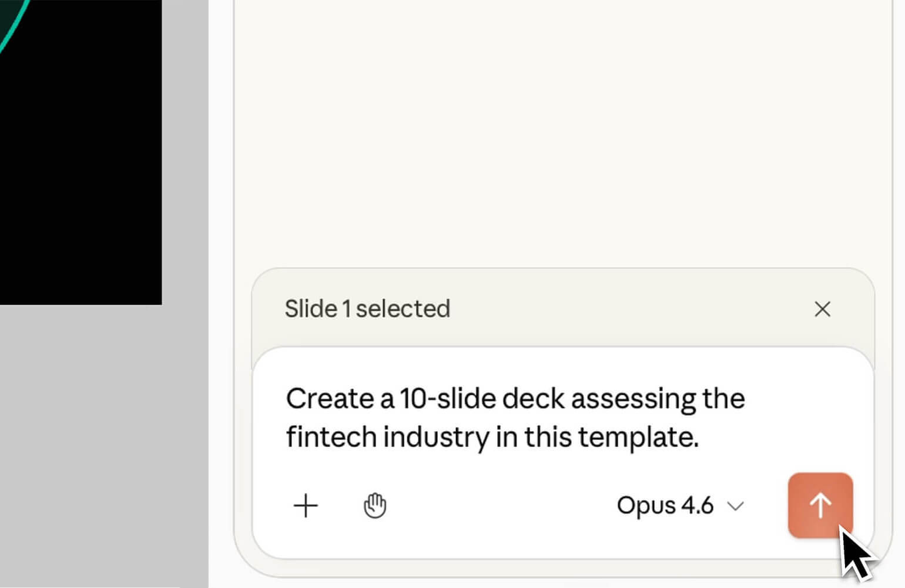Place cursor in the 10-slide deck message
The image size is (905, 588).
(514, 417)
